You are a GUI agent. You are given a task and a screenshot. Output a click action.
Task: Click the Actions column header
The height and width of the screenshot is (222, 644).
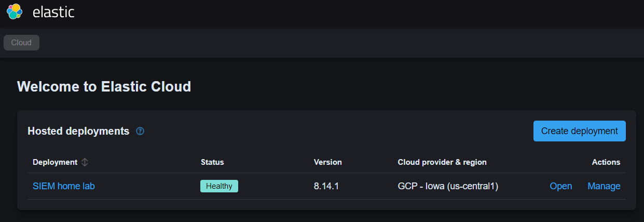[x=606, y=162]
